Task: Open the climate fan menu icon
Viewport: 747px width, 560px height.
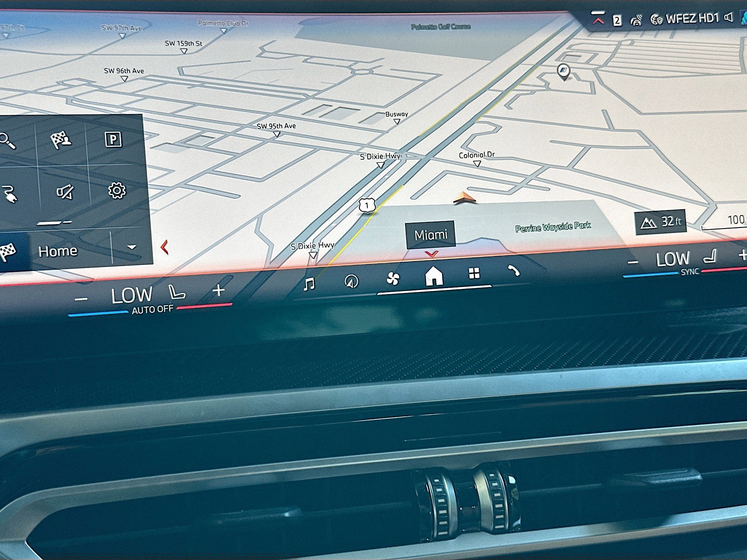Action: [392, 278]
